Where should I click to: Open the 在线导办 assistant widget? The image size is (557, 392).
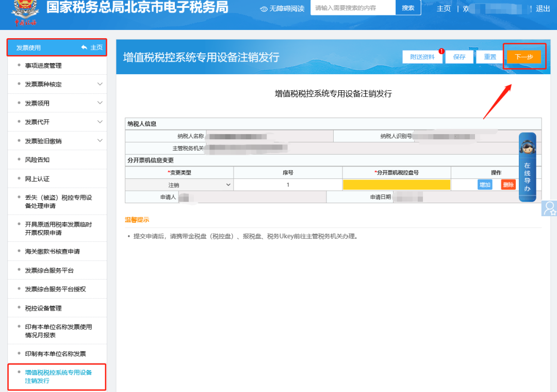tap(527, 167)
